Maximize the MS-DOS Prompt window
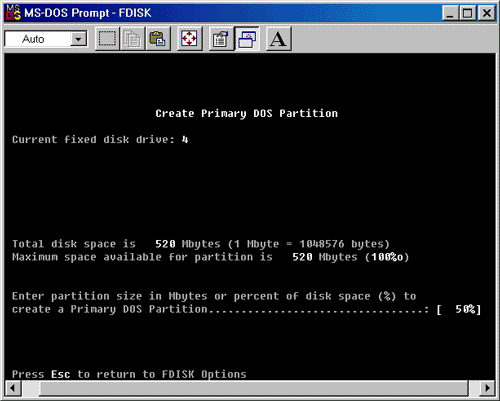The height and width of the screenshot is (401, 500). [468, 14]
